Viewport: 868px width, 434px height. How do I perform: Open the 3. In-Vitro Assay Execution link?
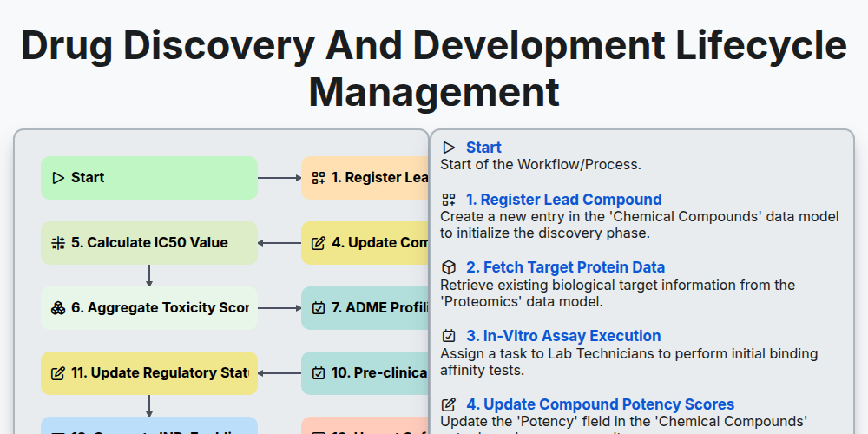click(563, 336)
